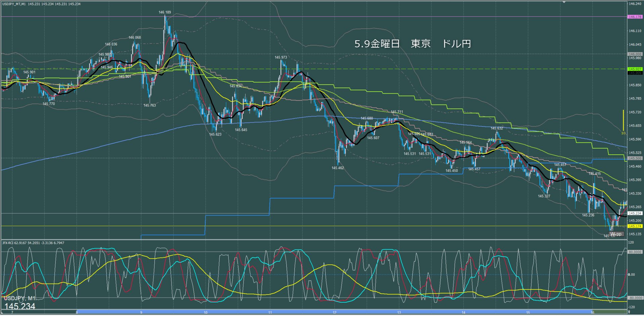
Task: Click the 145.327 low label
Action: tap(544, 196)
